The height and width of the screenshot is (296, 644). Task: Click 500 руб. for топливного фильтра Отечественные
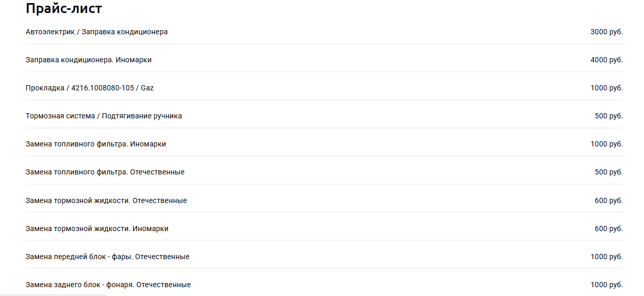[609, 172]
